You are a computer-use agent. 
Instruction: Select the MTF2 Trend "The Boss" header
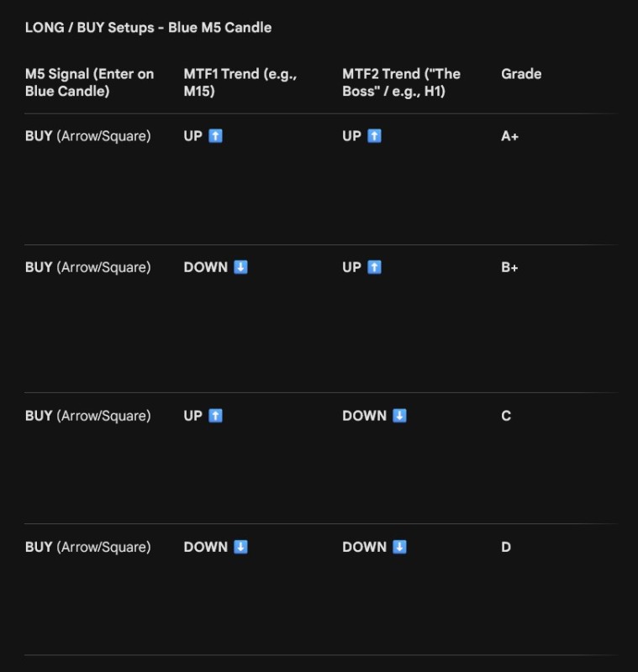coord(401,82)
